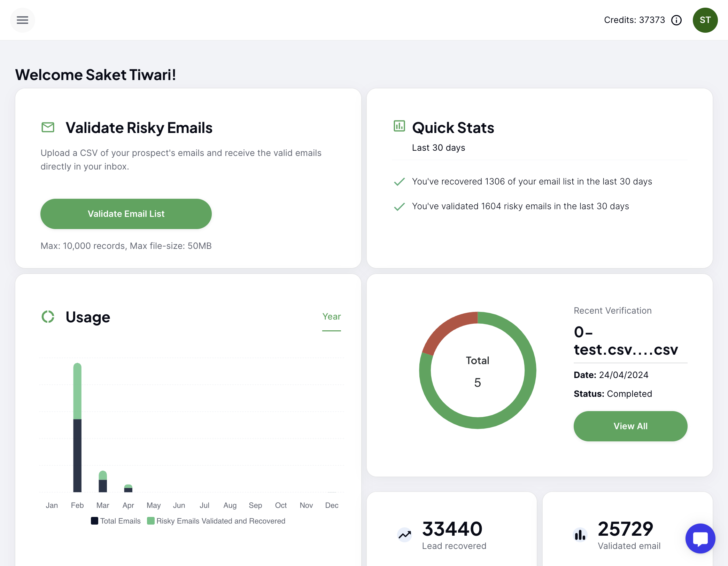Click the '33440' Lead recovered value
The height and width of the screenshot is (566, 728).
452,529
